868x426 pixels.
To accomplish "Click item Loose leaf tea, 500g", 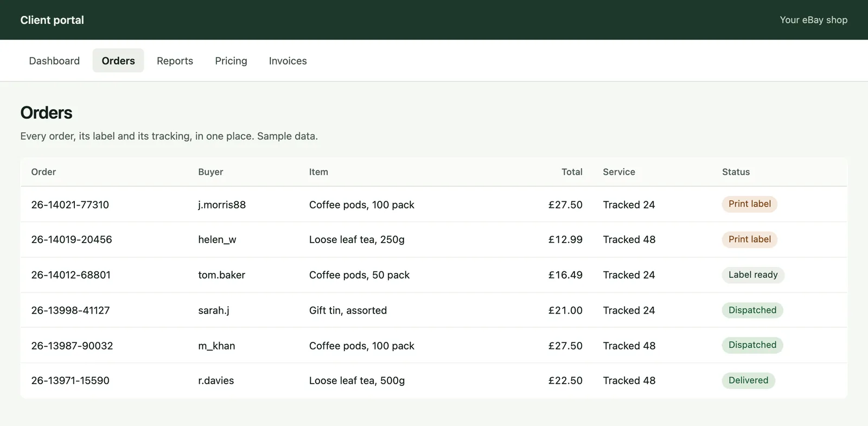I will point(357,380).
